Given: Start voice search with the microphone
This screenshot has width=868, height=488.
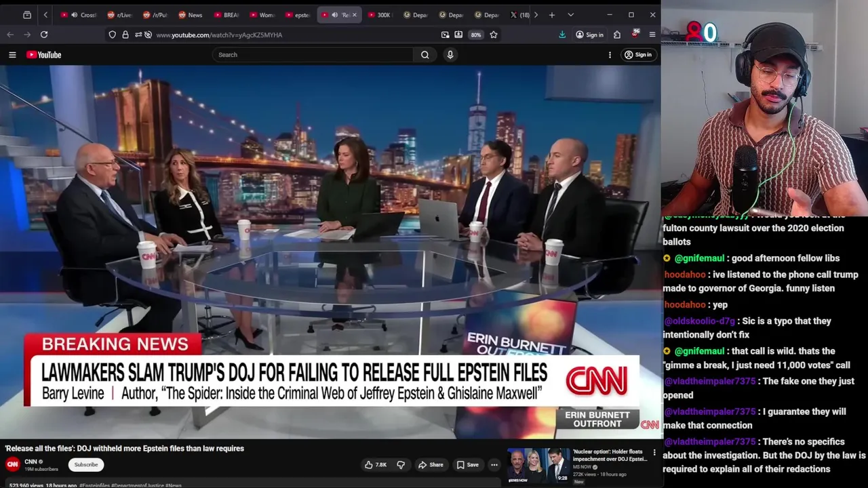Looking at the screenshot, I should (450, 55).
